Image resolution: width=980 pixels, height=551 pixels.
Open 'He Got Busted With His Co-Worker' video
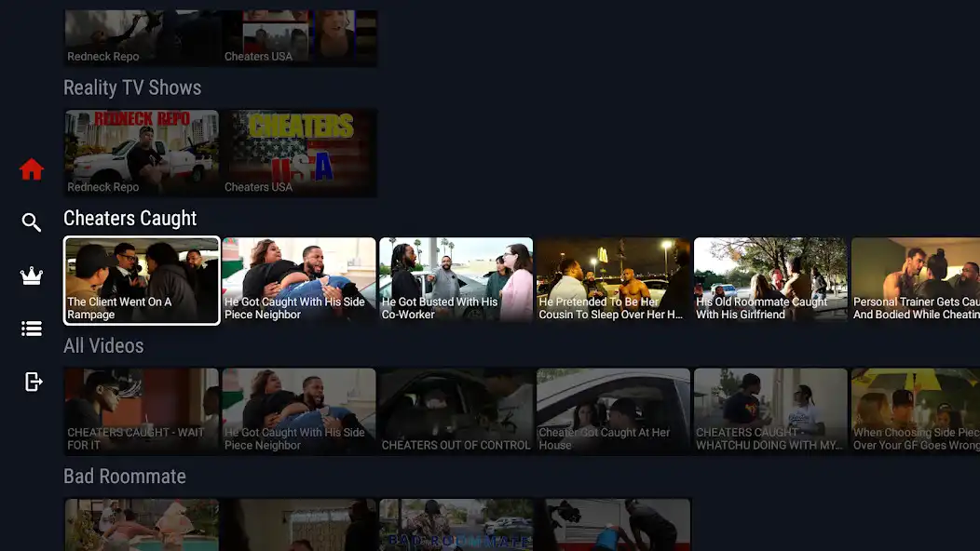click(x=456, y=280)
